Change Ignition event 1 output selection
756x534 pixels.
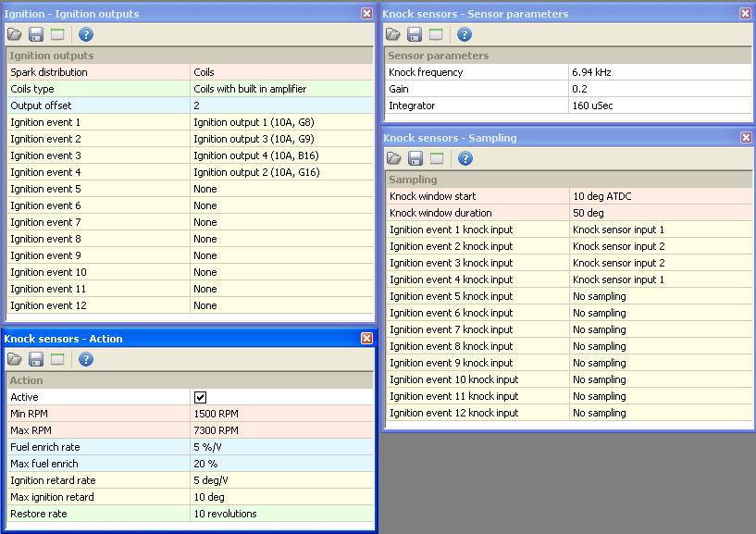(281, 122)
